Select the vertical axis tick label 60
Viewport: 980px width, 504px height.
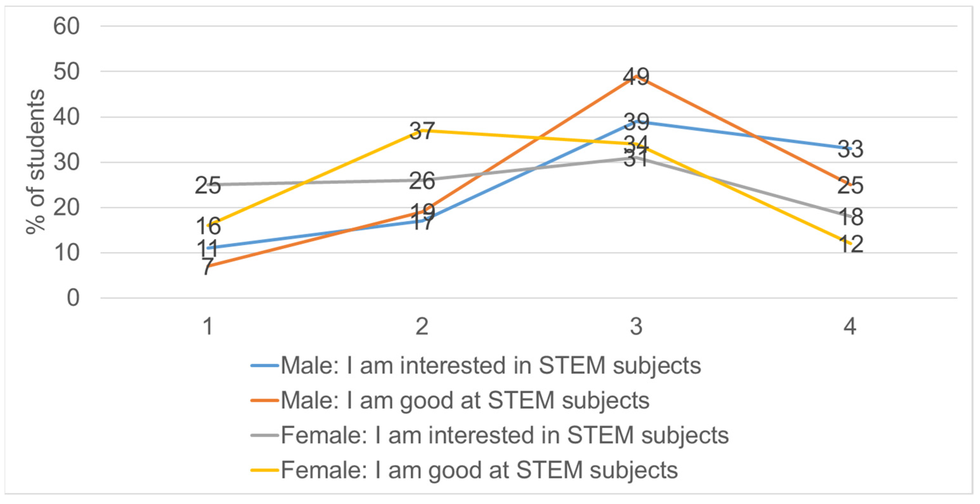[x=66, y=26]
